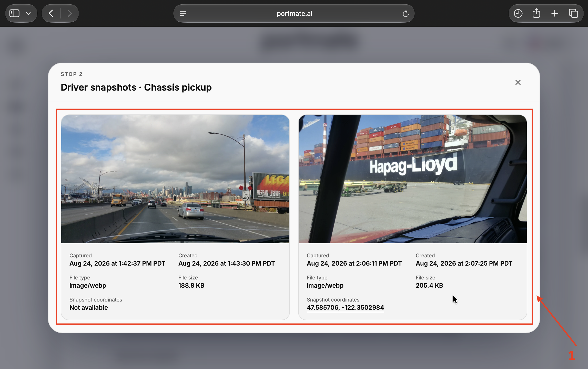Click image/webp type in Hapag-Lloyd snapshot card
588x369 pixels.
pyautogui.click(x=325, y=286)
